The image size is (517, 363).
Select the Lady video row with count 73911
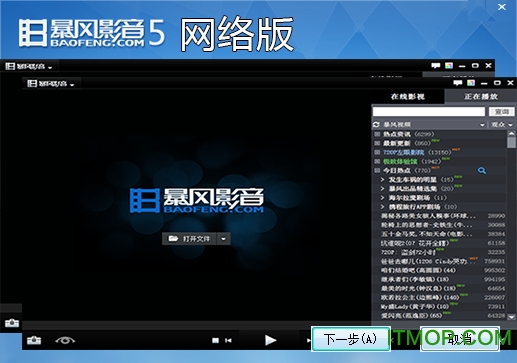pos(440,306)
